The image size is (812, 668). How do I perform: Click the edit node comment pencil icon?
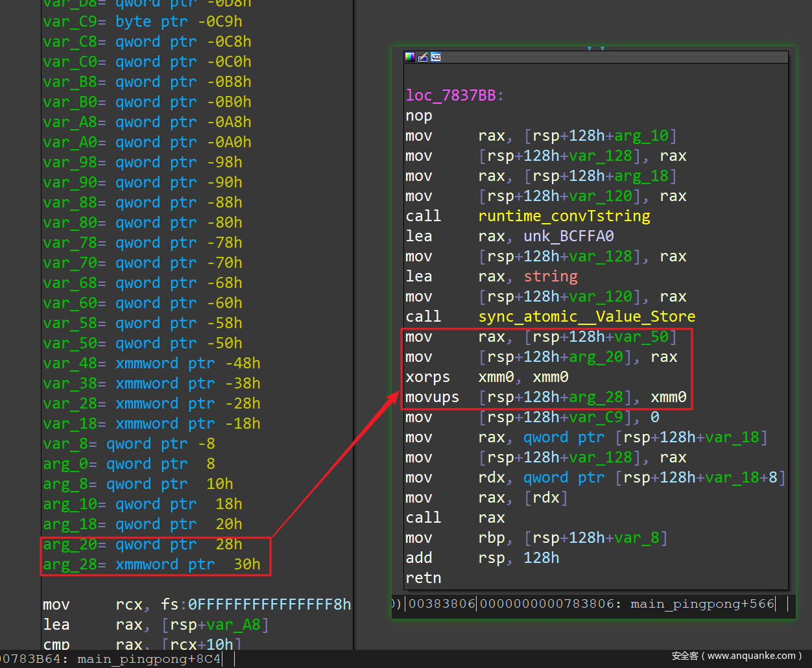423,57
